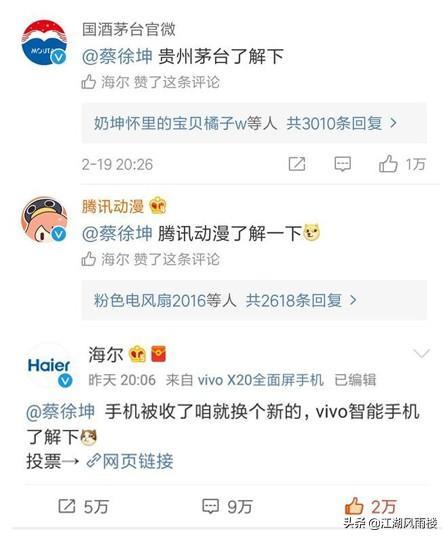Viewport: 447px width, 539px height.
Task: Open comments on the Haier post showing 9万
Action: tap(227, 506)
